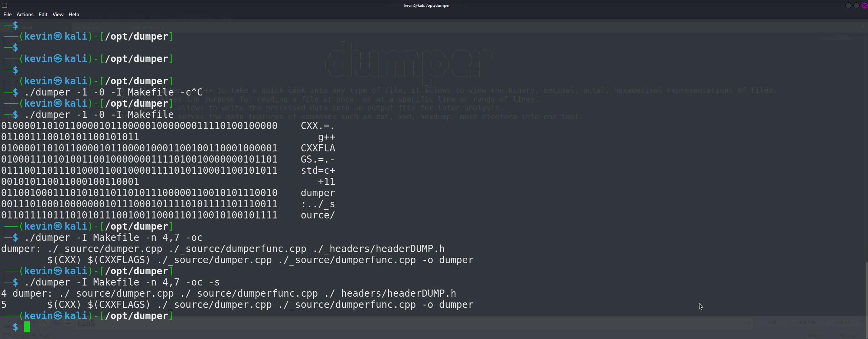Screen dimensions: 868x339
Task: Minimize the terminal window
Action: (x=848, y=5)
